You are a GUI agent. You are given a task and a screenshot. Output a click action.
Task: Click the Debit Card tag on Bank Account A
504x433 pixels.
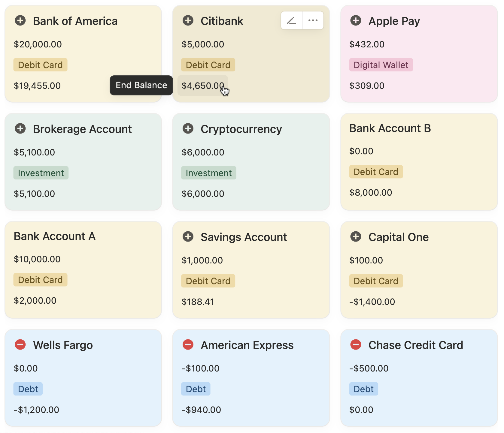click(40, 280)
